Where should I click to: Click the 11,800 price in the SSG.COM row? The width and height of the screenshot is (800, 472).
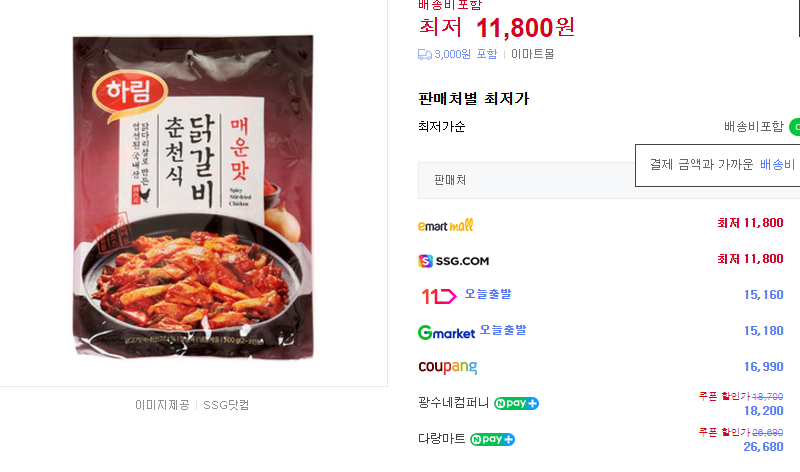pyautogui.click(x=750, y=259)
